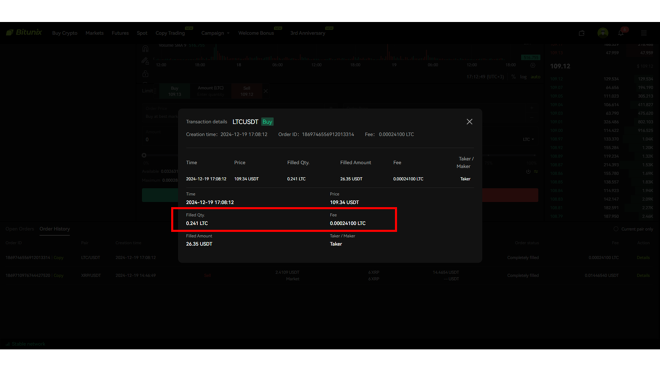The height and width of the screenshot is (371, 660).
Task: Expand the Campaign dropdown
Action: (215, 33)
